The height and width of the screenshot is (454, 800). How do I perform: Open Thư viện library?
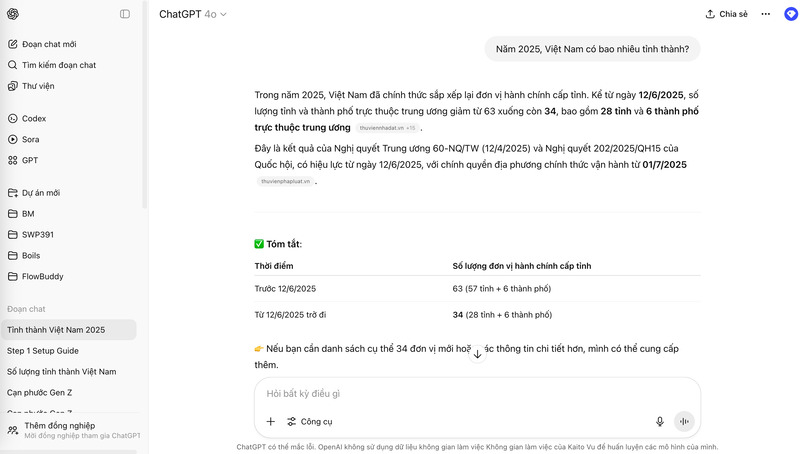38,86
